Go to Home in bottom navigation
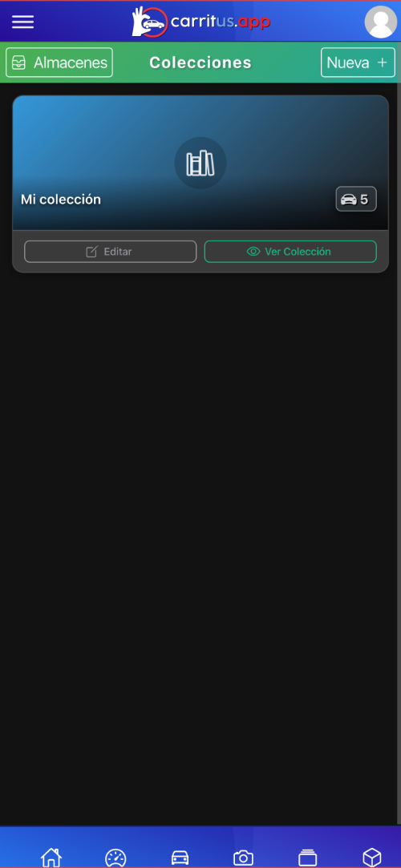This screenshot has height=868, width=401. 51,858
